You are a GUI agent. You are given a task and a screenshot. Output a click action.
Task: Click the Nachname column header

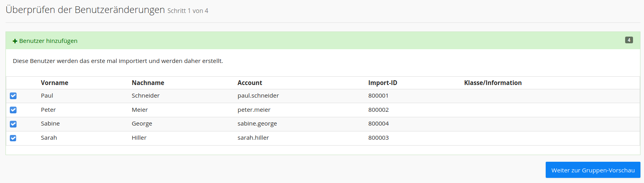[x=148, y=83]
